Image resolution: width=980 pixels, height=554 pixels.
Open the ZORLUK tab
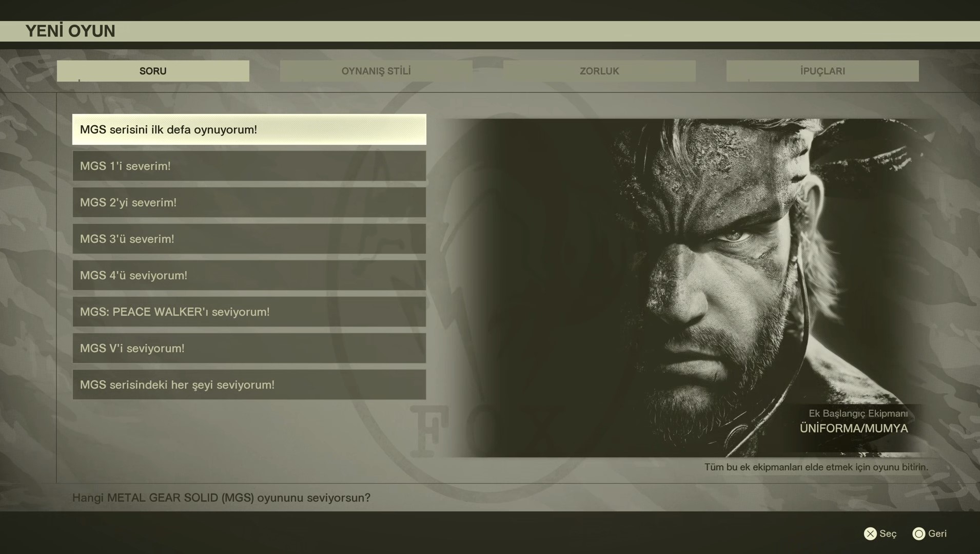click(x=599, y=71)
